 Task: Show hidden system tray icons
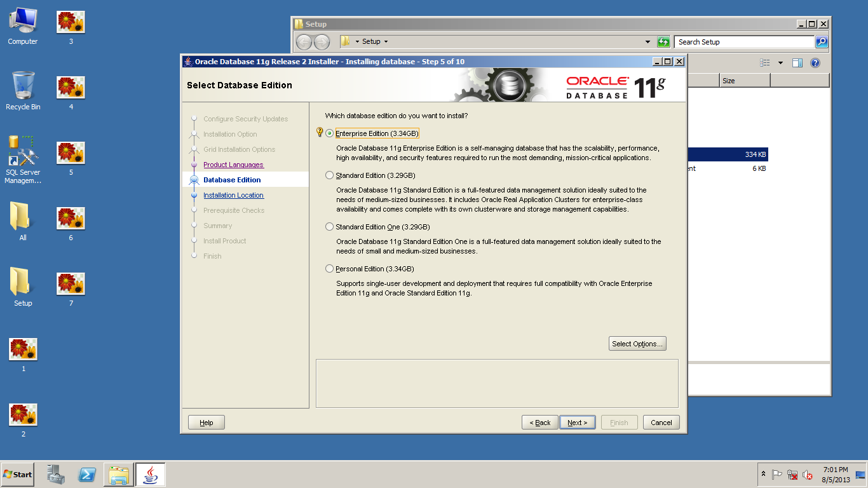pos(763,475)
